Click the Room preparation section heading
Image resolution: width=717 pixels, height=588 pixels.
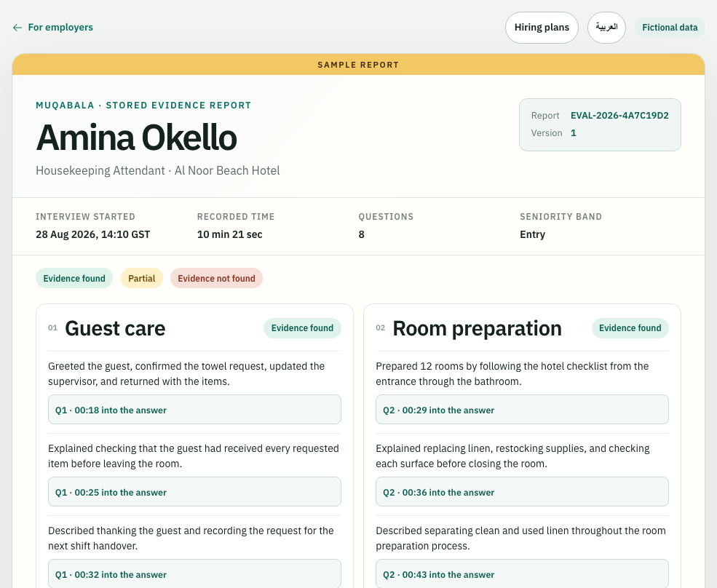[x=477, y=328]
